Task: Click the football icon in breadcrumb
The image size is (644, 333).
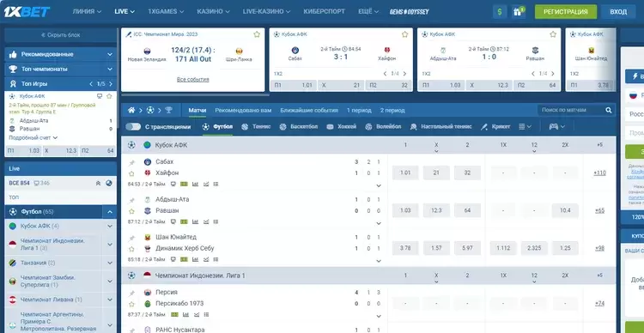Action: [x=150, y=110]
